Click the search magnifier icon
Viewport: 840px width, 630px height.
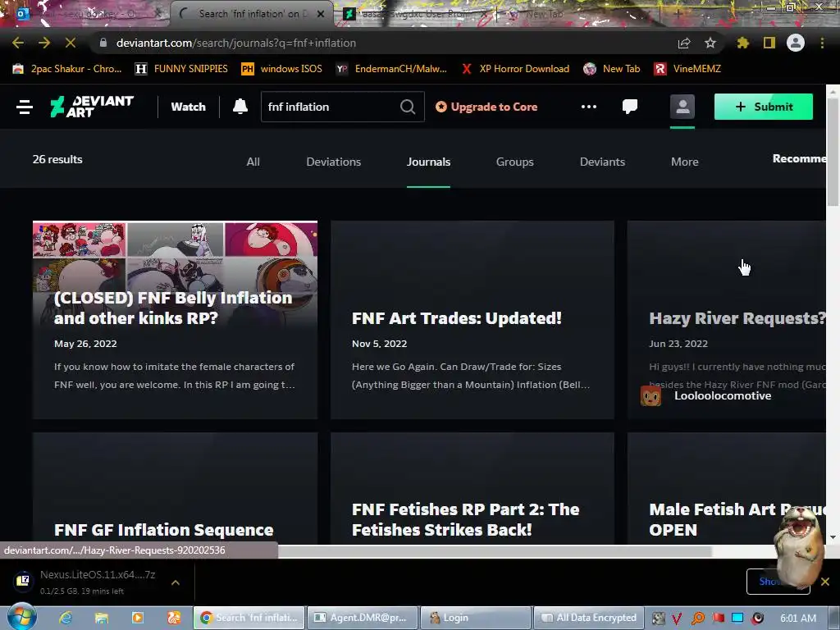[x=407, y=107]
